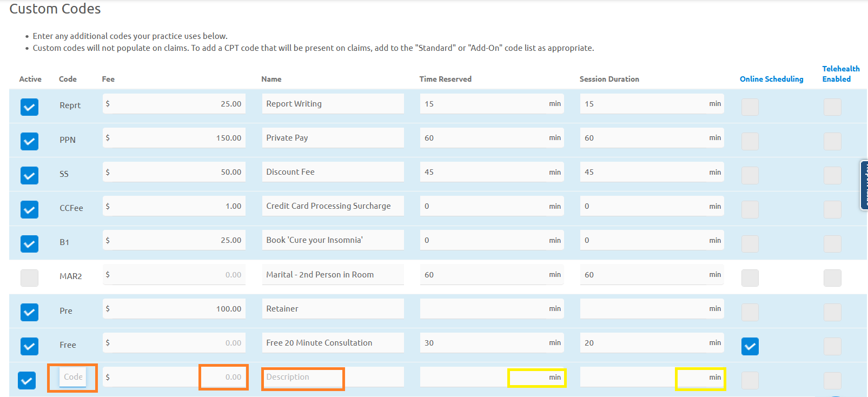Edit Report Writing fee of 25.00
Viewport: 868px width, 397px height.
(x=174, y=104)
